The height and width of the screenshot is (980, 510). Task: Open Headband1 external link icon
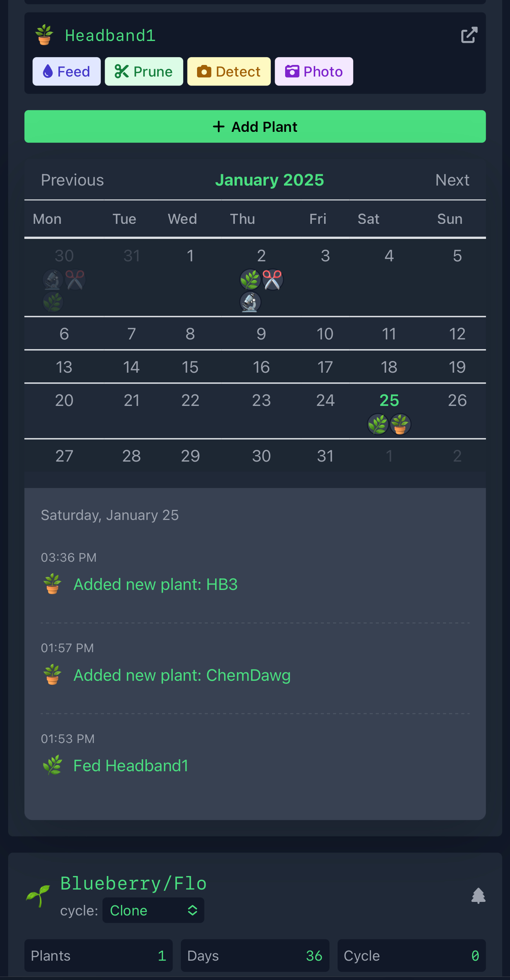click(x=469, y=35)
